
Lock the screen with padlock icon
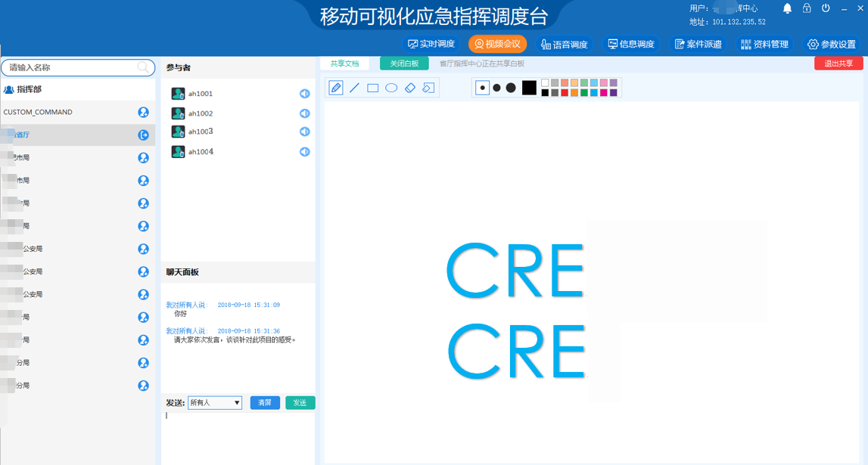click(x=807, y=8)
